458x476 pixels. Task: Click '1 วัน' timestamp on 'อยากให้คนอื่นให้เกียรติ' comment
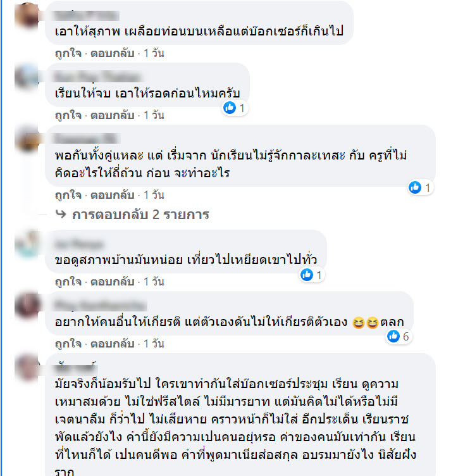pyautogui.click(x=154, y=344)
